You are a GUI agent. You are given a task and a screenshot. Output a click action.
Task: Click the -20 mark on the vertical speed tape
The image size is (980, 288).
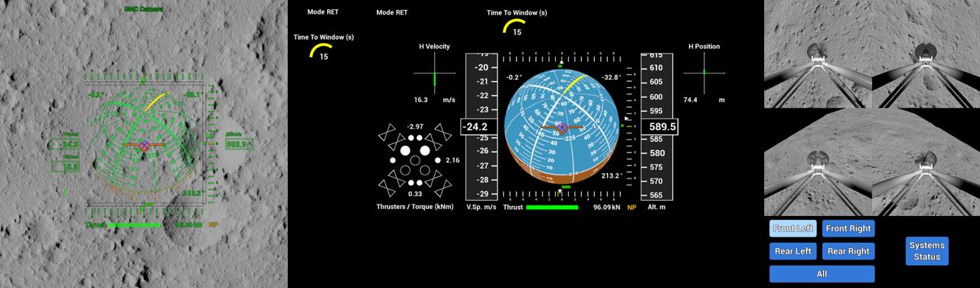coord(482,68)
